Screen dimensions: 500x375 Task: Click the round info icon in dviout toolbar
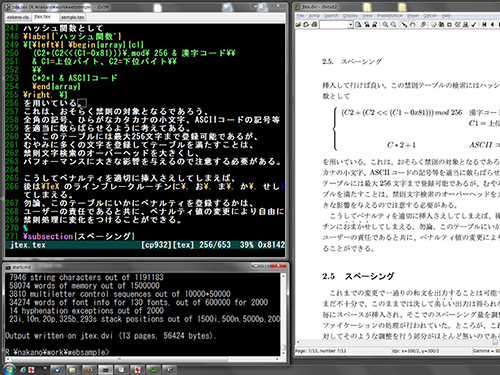[433, 24]
